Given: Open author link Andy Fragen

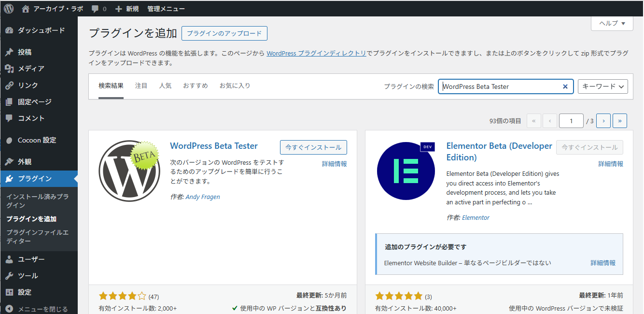Looking at the screenshot, I should pyautogui.click(x=203, y=197).
